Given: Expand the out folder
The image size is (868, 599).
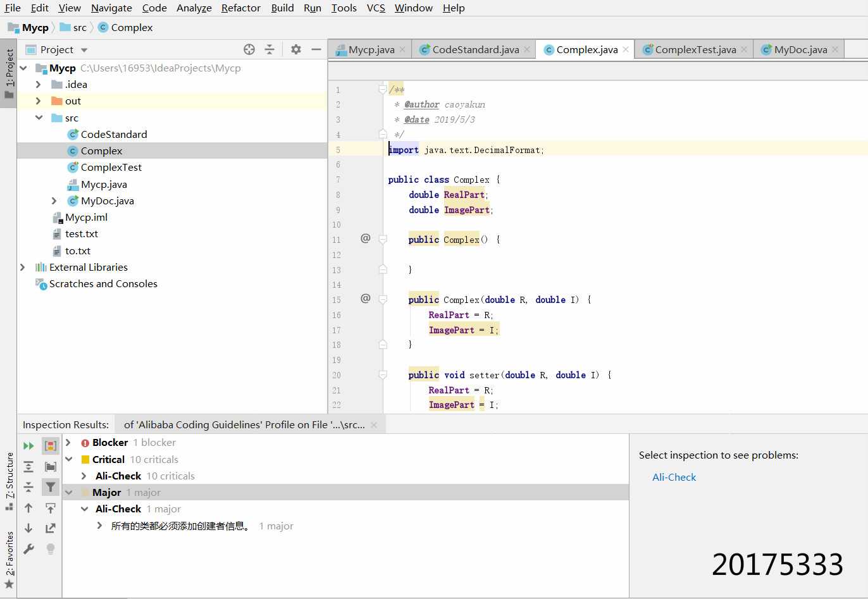Looking at the screenshot, I should (x=39, y=101).
